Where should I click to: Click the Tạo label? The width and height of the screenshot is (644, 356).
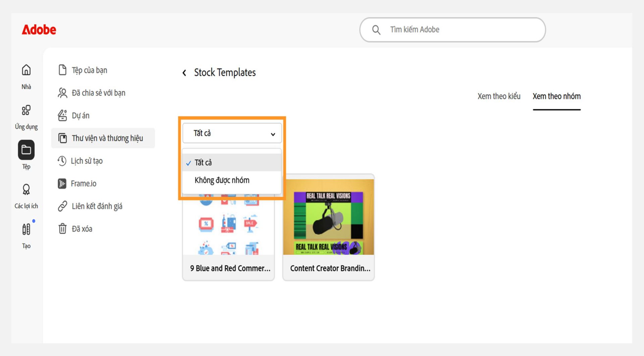pyautogui.click(x=26, y=246)
